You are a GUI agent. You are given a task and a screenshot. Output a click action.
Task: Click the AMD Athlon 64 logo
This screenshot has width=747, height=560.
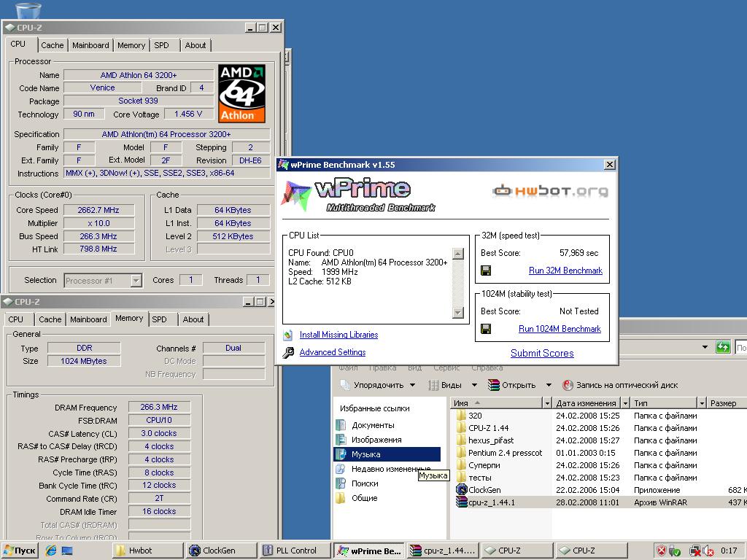[x=241, y=93]
